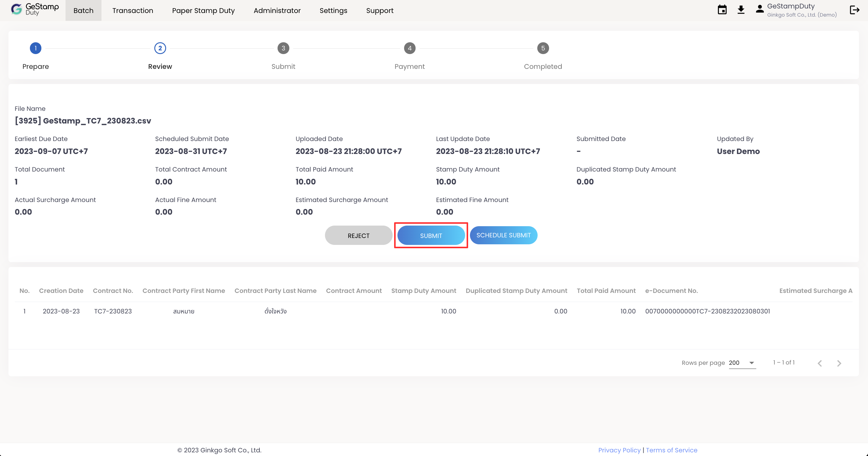The image size is (868, 456).
Task: Open the Paper Stamp Duty menu
Action: pos(203,11)
